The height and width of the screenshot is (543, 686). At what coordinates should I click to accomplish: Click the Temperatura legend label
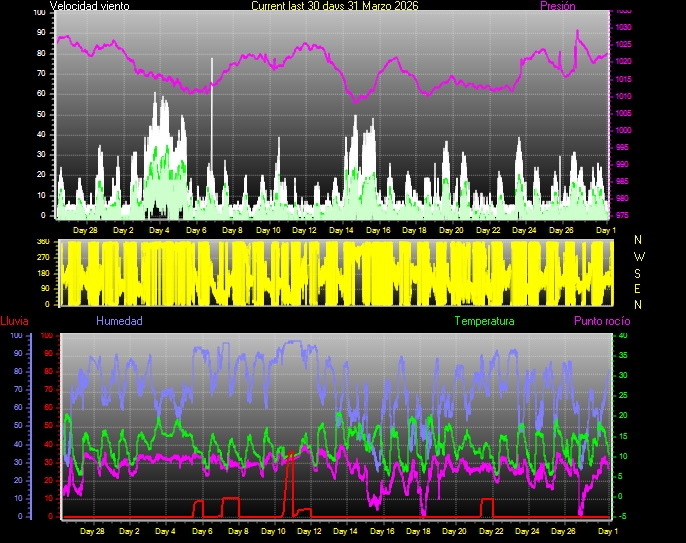coord(484,321)
